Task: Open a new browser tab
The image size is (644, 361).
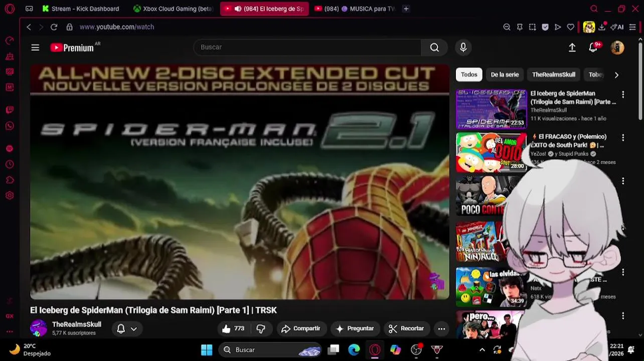Action: pos(406,9)
